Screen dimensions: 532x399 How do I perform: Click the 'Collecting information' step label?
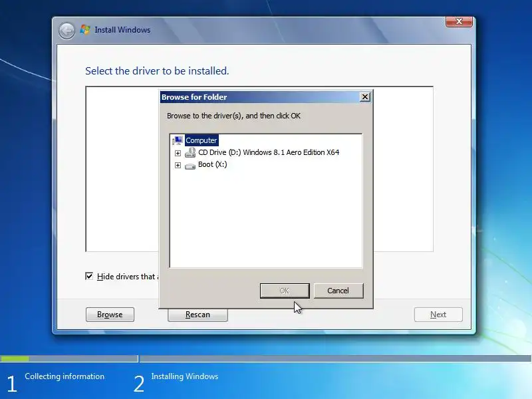click(65, 376)
